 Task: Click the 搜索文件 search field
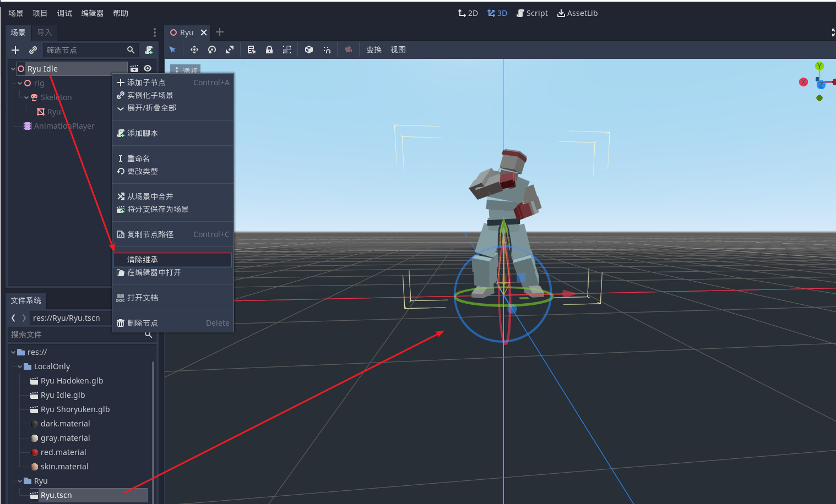[x=80, y=335]
